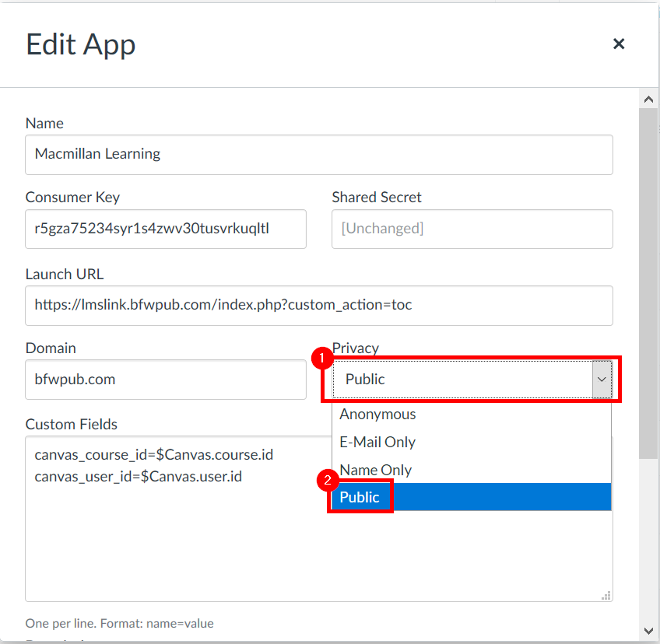Click the scrollbar up arrow
Viewport: 660px width, 644px height.
click(x=648, y=100)
